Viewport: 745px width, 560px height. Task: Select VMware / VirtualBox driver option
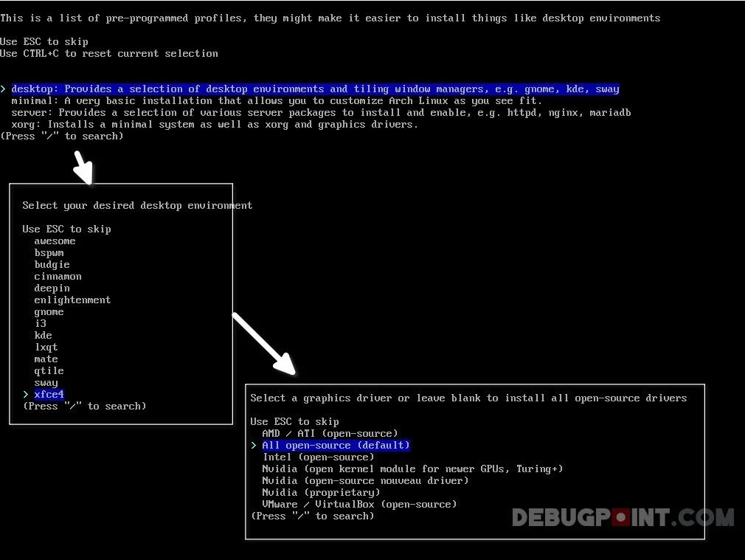tap(358, 504)
